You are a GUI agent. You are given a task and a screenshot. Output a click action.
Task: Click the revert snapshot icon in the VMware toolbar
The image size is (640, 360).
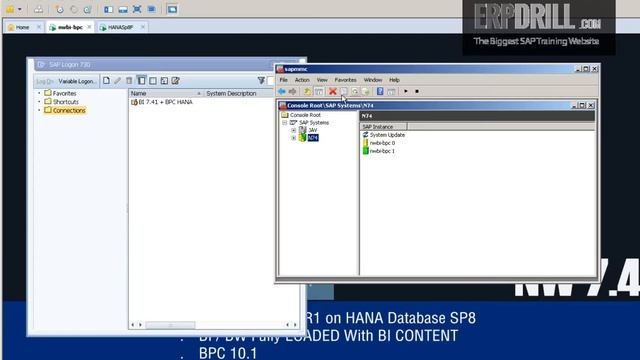click(x=74, y=9)
